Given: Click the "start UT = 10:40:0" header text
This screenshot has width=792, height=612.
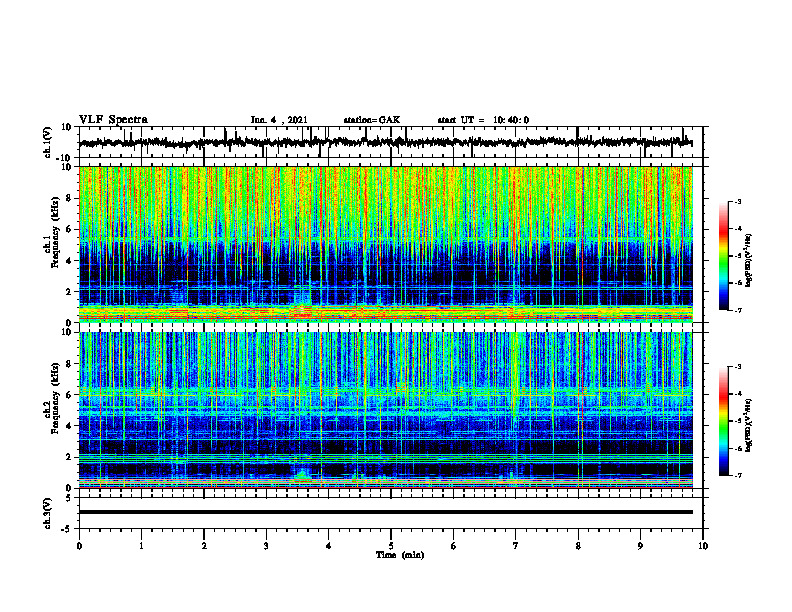Looking at the screenshot, I should coord(483,120).
